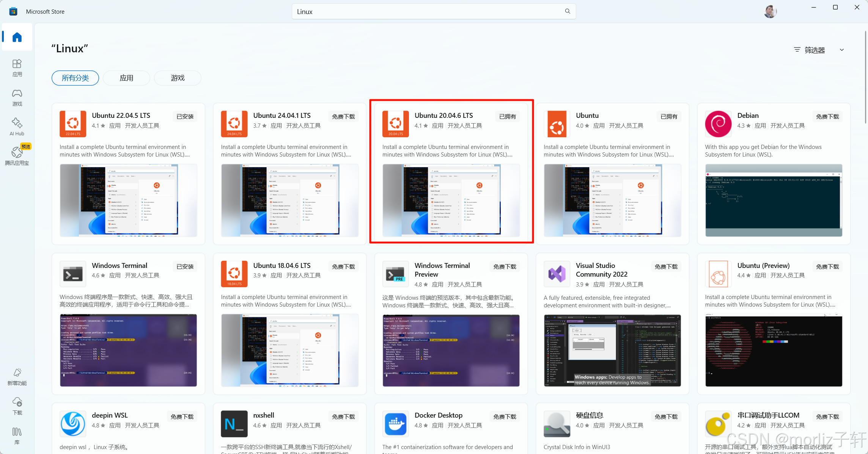Click 免费下载 for Docker Desktop

(x=505, y=416)
